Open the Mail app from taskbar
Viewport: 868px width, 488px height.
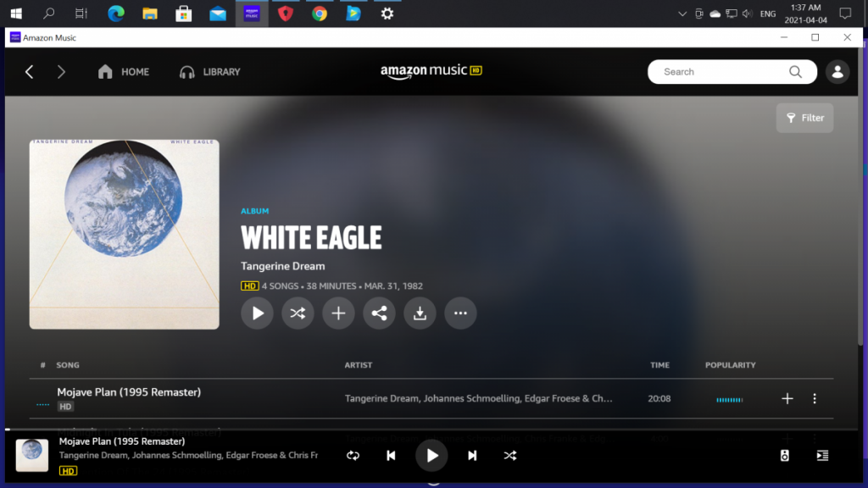pyautogui.click(x=218, y=14)
